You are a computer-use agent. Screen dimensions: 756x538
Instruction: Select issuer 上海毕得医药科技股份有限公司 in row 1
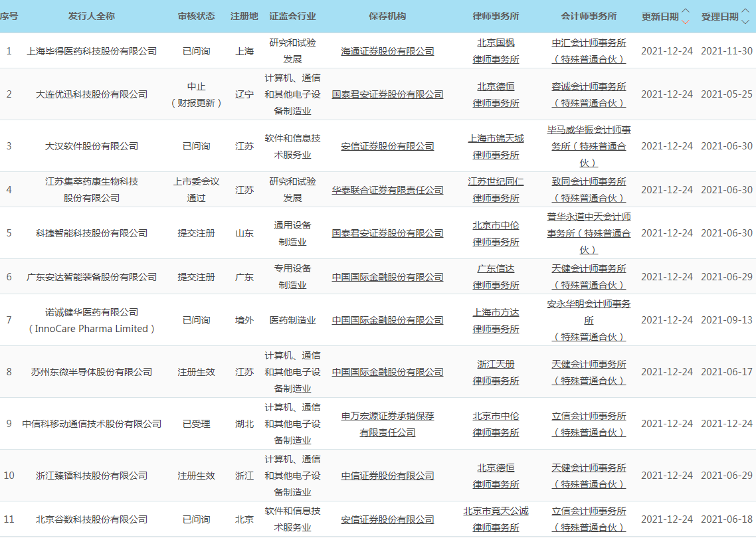pos(92,51)
